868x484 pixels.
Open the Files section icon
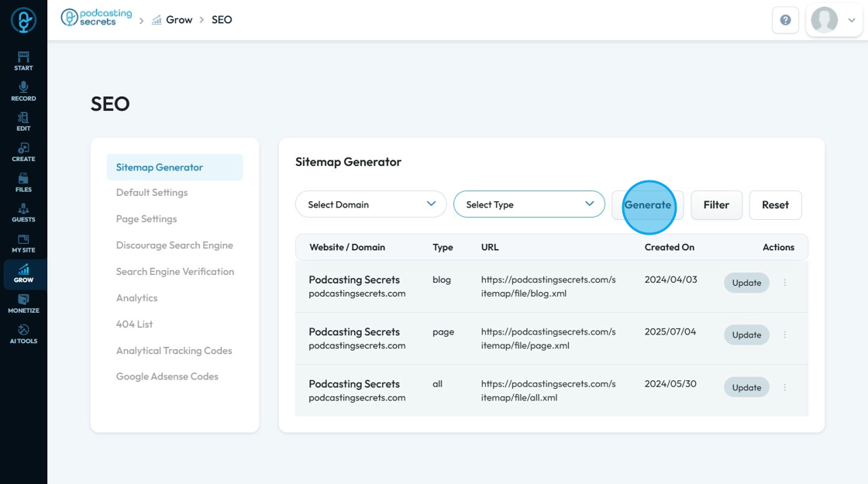(x=23, y=182)
